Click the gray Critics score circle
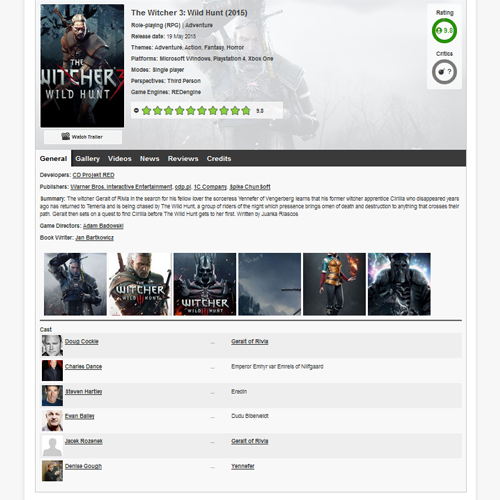500x500 pixels. coord(444,72)
